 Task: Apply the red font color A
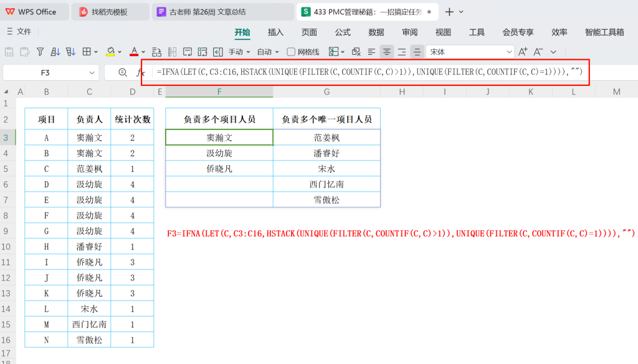tap(134, 52)
